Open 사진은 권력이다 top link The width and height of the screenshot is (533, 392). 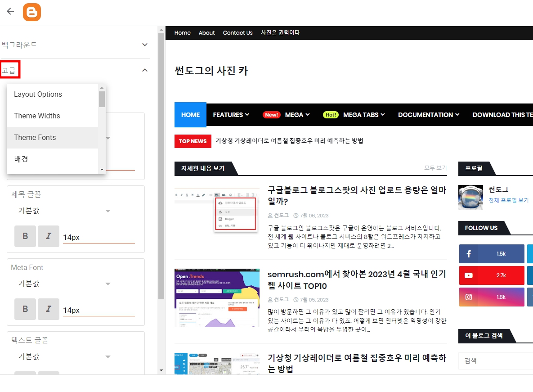[280, 33]
